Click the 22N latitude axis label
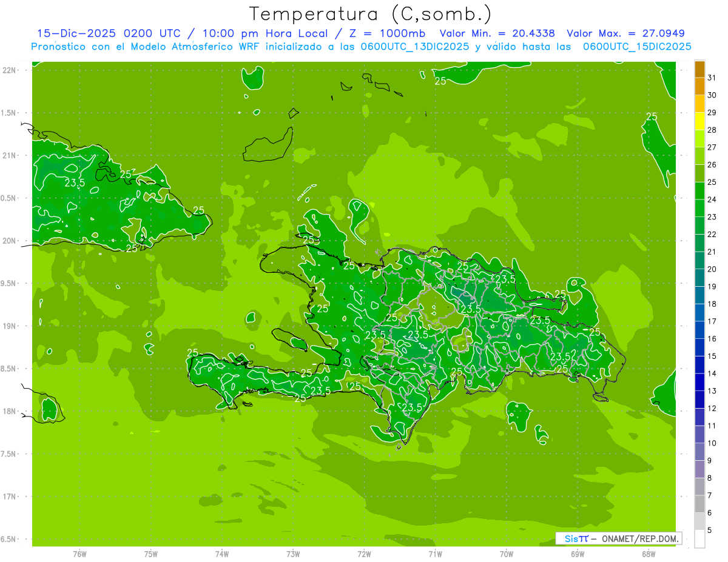This screenshot has height=562, width=728. pos(10,70)
